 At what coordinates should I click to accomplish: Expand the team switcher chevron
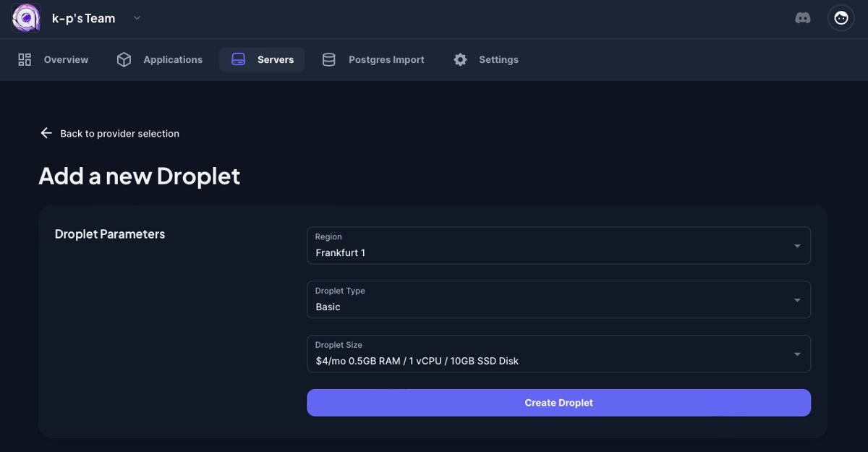coord(137,18)
